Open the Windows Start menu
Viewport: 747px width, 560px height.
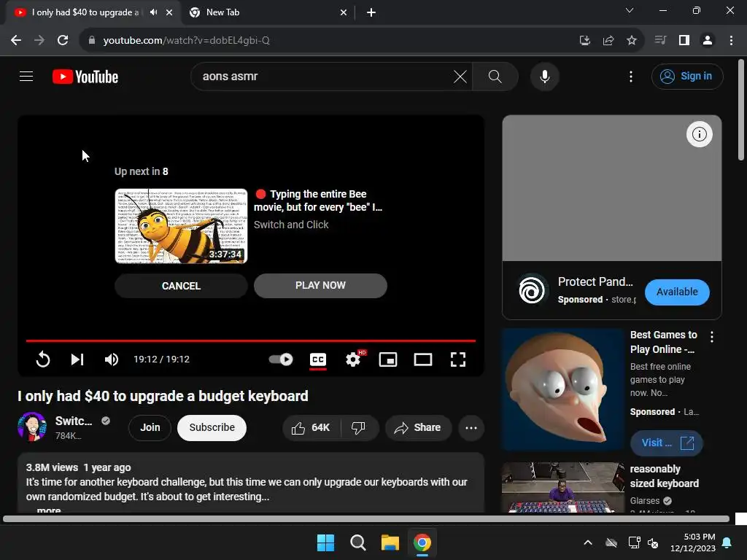coord(326,542)
